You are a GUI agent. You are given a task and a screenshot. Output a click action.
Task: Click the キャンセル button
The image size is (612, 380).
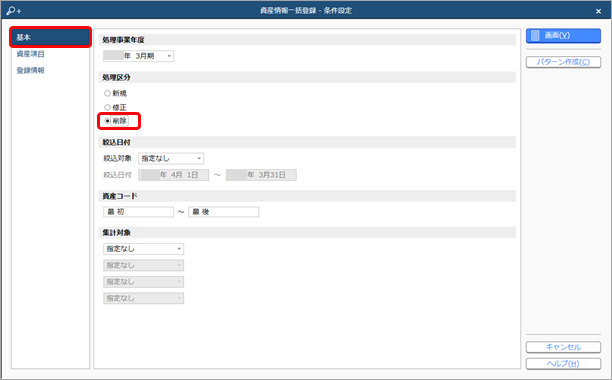[x=563, y=347]
